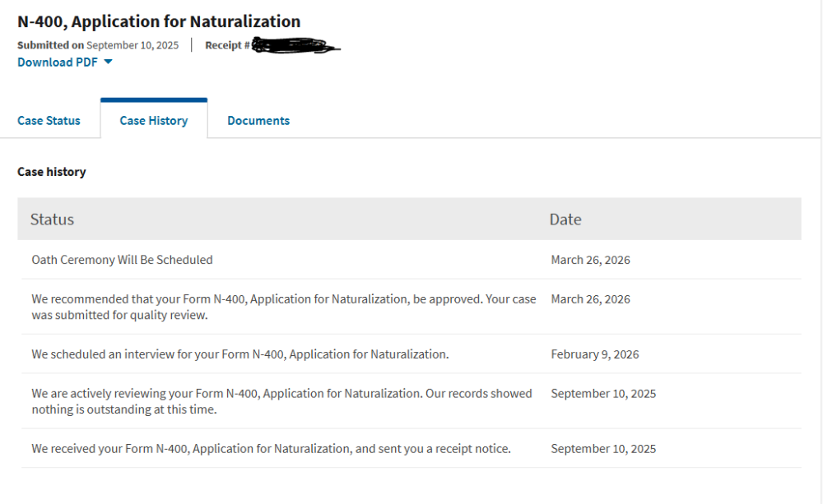Select the actively reviewing status entry
The height and width of the screenshot is (504, 823).
pos(281,401)
